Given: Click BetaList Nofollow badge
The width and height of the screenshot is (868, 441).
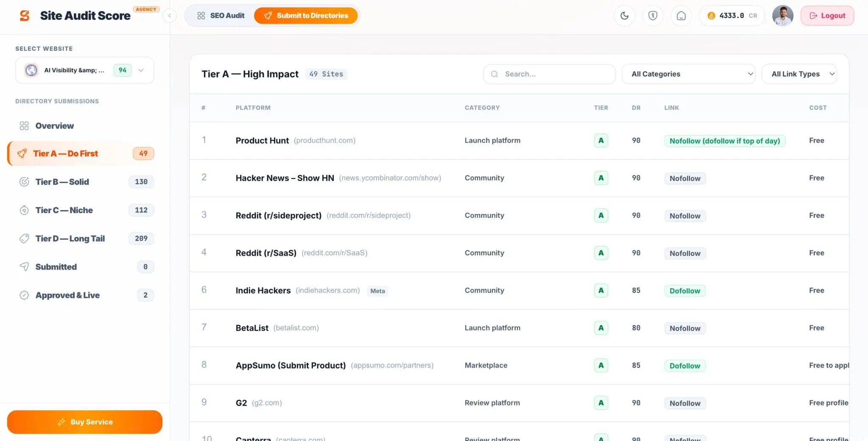Looking at the screenshot, I should (685, 328).
